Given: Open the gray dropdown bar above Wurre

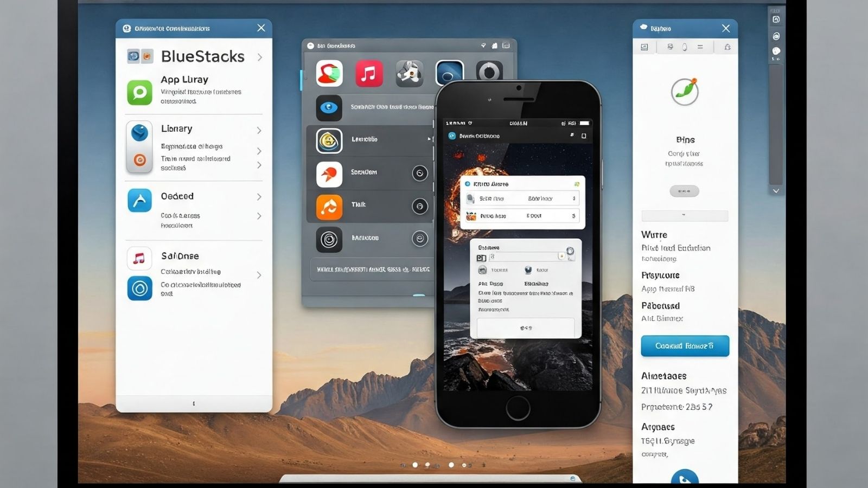Looking at the screenshot, I should [685, 216].
